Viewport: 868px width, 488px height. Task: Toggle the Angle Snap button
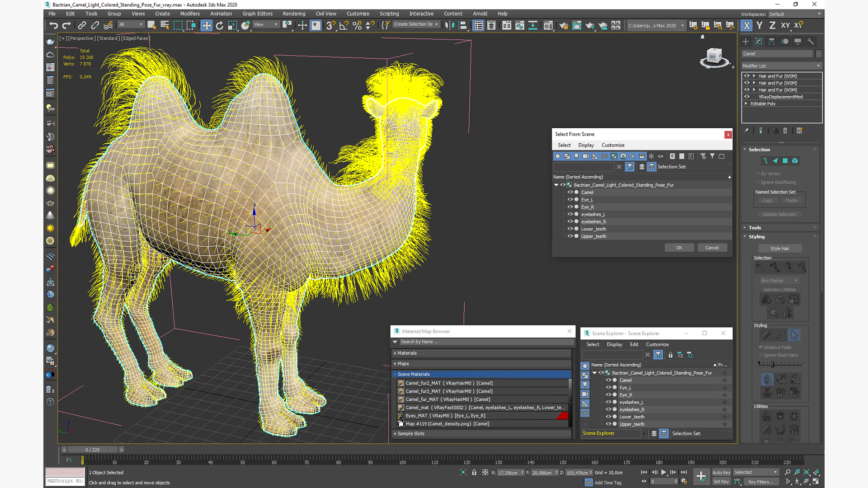tap(344, 25)
